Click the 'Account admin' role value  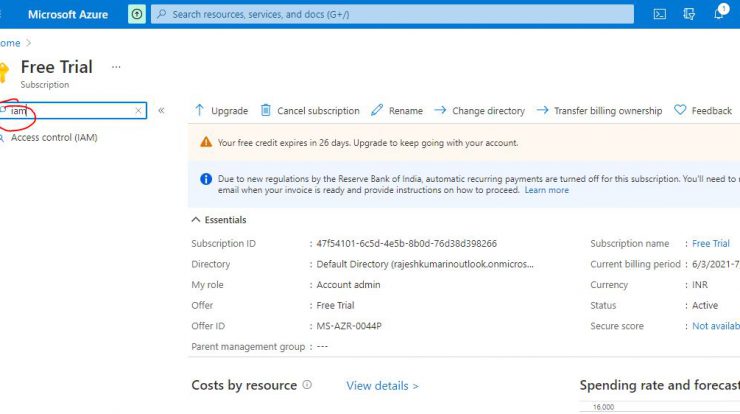348,285
